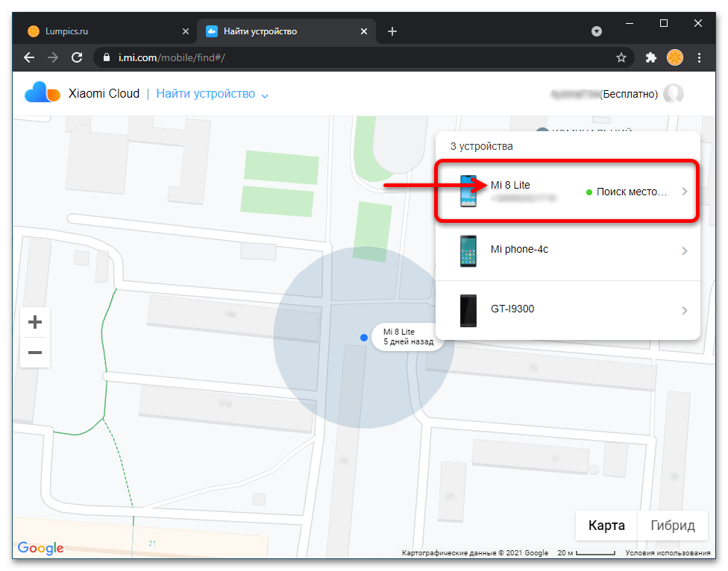This screenshot has width=728, height=571.
Task: Click the address bar URL field
Action: [363, 57]
